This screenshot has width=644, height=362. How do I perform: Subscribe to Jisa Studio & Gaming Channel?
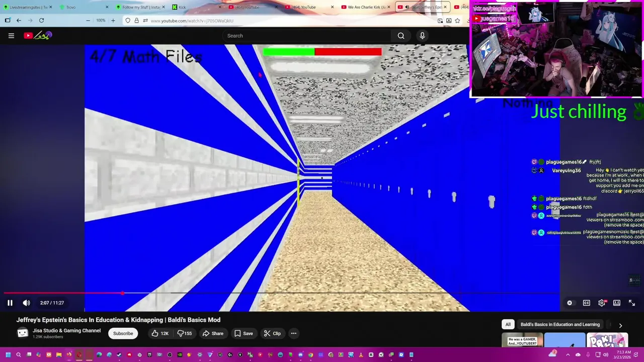click(x=123, y=333)
